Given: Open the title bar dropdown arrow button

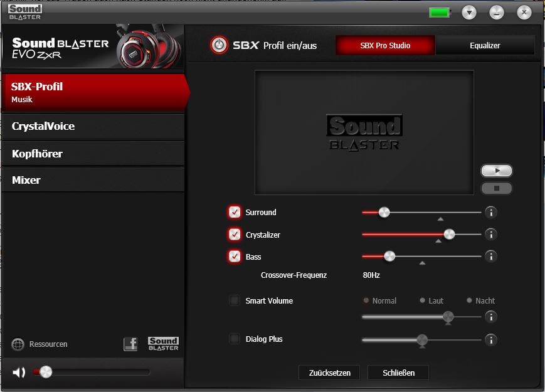Looking at the screenshot, I should (469, 13).
